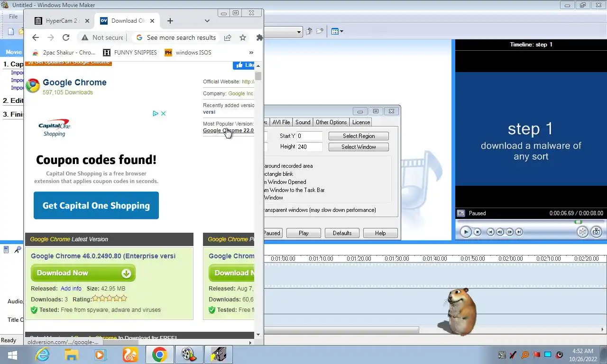Open Other Options tab in HyperCam

click(x=331, y=122)
